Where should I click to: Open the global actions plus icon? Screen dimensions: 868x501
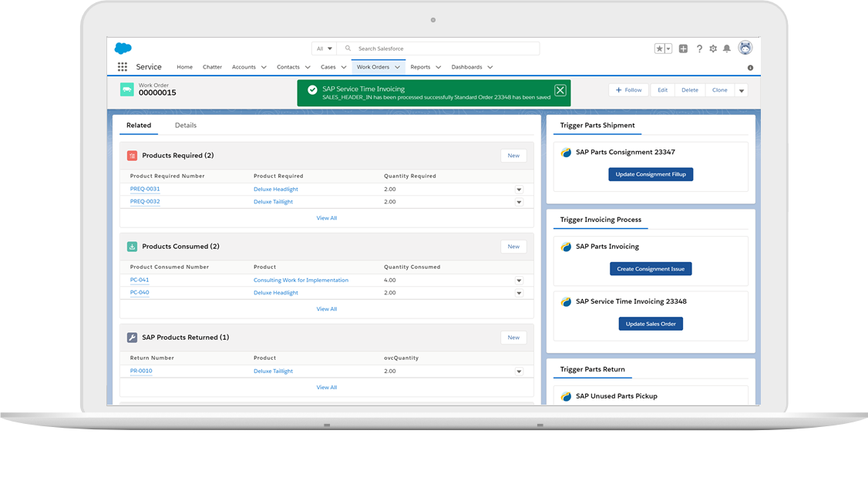tap(683, 49)
